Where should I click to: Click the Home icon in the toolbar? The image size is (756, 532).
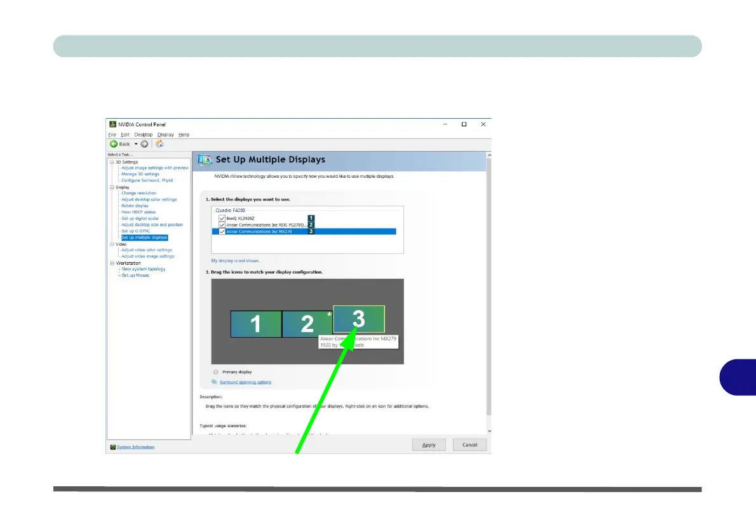coord(159,144)
